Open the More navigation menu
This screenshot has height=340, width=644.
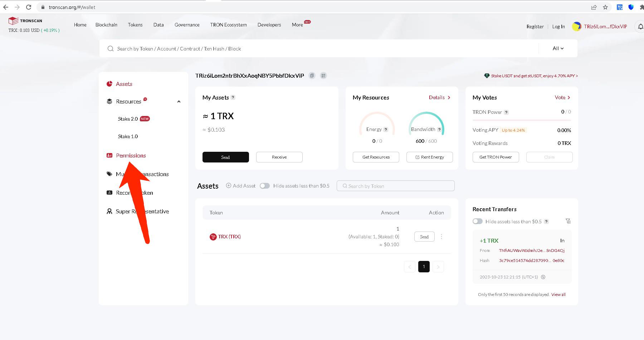tap(297, 25)
